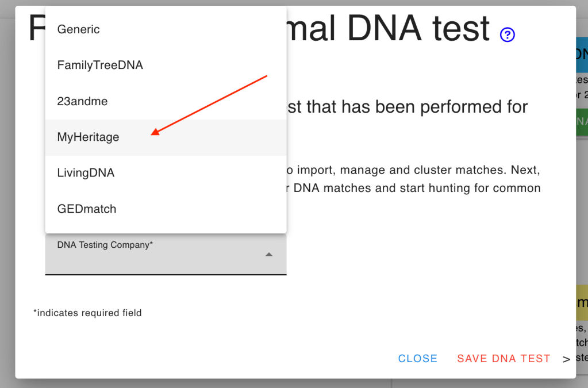Select GEDmatch as the testing company

tap(87, 209)
